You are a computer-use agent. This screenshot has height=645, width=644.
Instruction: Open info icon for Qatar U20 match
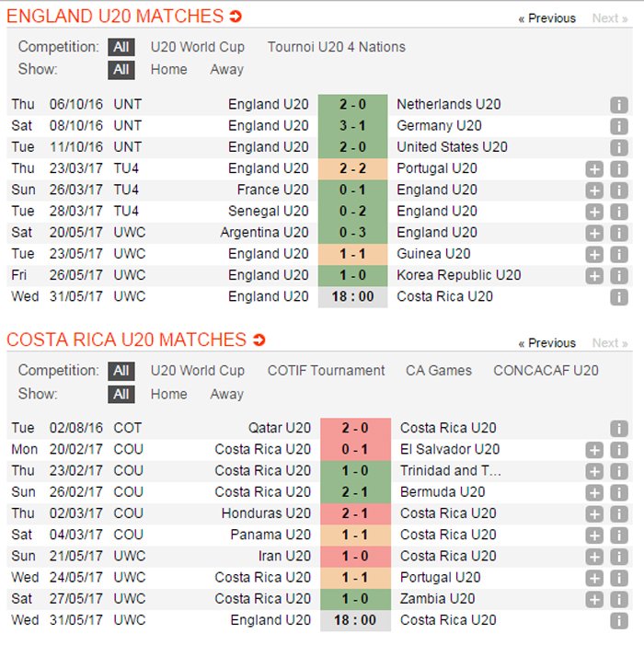click(619, 429)
